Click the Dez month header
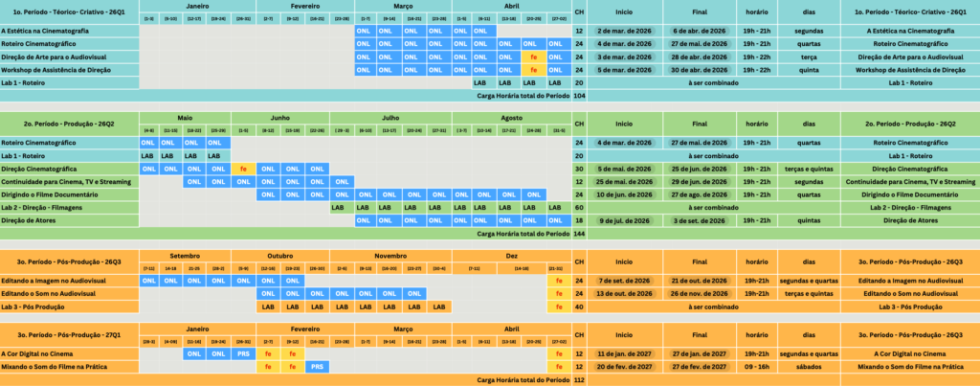Image resolution: width=980 pixels, height=386 pixels. pos(510,257)
